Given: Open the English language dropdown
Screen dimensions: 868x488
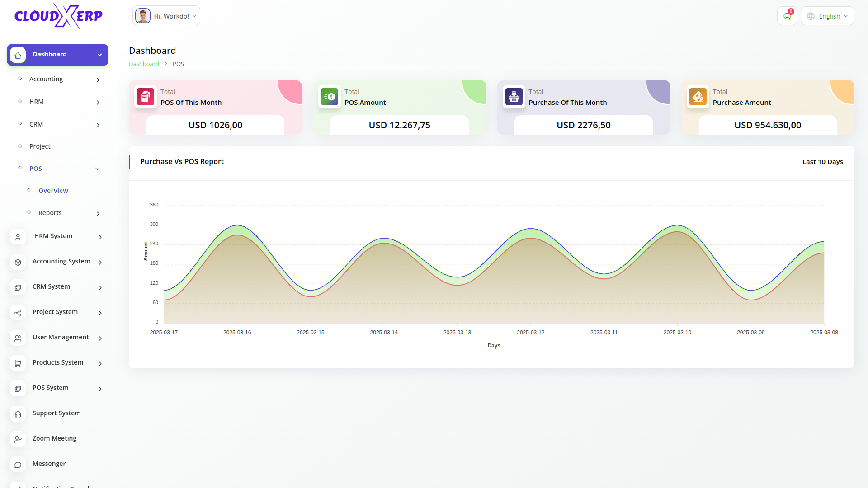Looking at the screenshot, I should (x=827, y=16).
